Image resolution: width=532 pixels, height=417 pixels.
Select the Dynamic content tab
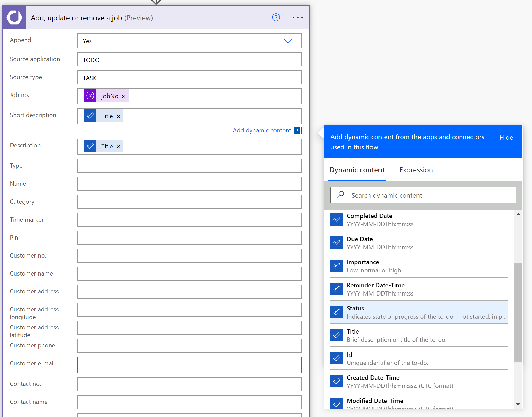click(357, 170)
